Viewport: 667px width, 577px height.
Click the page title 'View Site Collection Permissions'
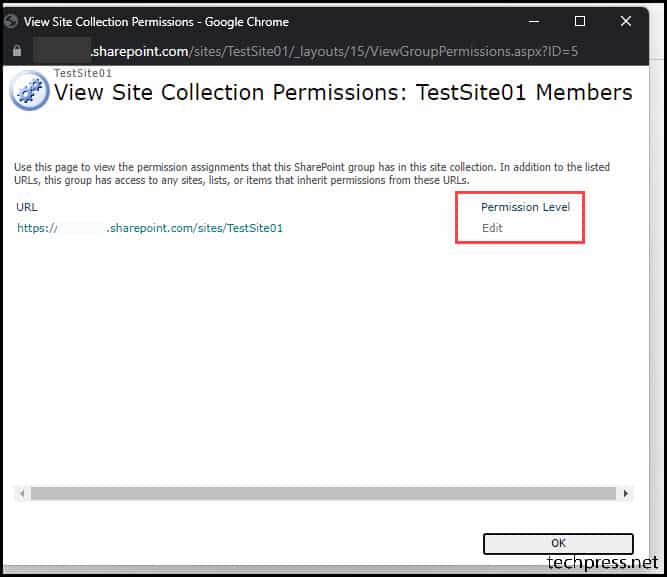click(x=343, y=92)
